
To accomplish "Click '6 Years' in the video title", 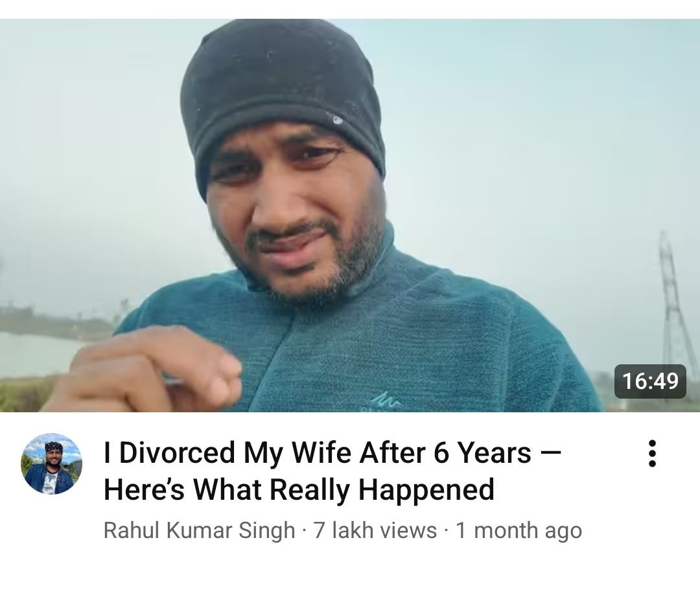I will [x=482, y=452].
